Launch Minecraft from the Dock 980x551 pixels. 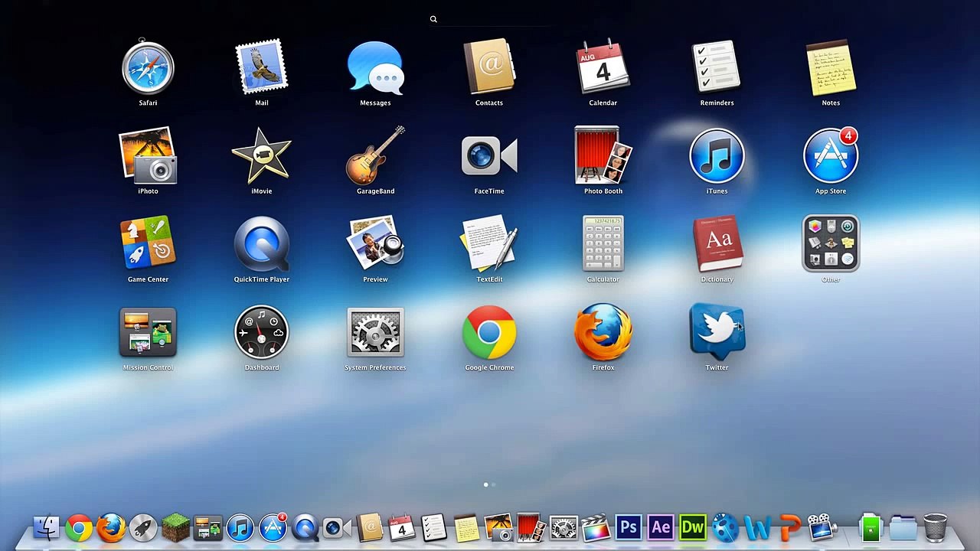coord(175,527)
